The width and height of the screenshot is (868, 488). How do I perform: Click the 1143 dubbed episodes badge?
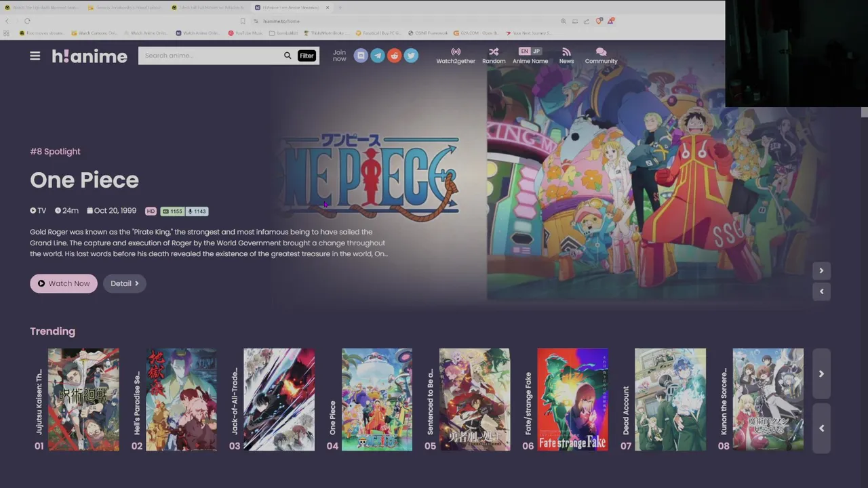click(x=197, y=211)
